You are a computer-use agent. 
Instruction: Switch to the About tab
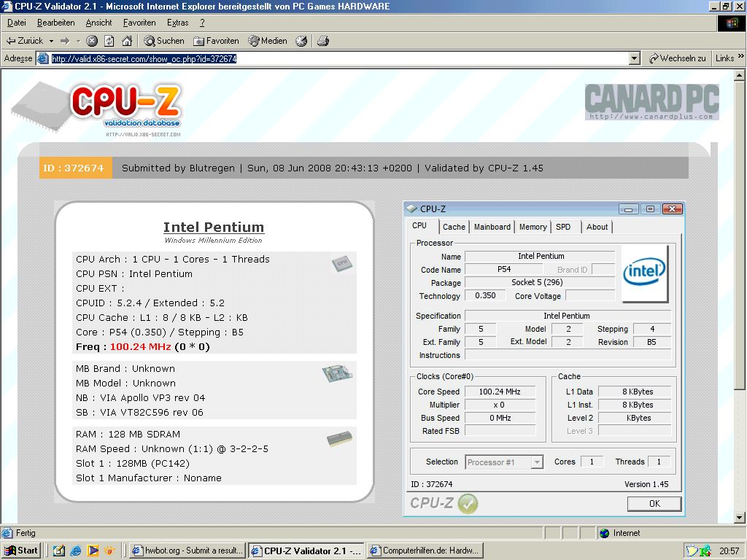click(597, 227)
